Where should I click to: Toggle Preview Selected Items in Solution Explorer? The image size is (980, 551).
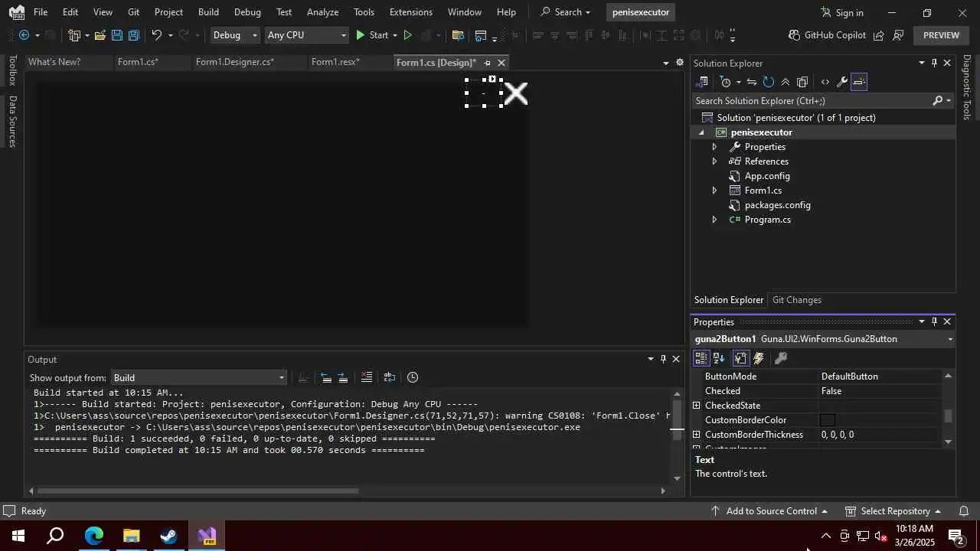tap(859, 82)
